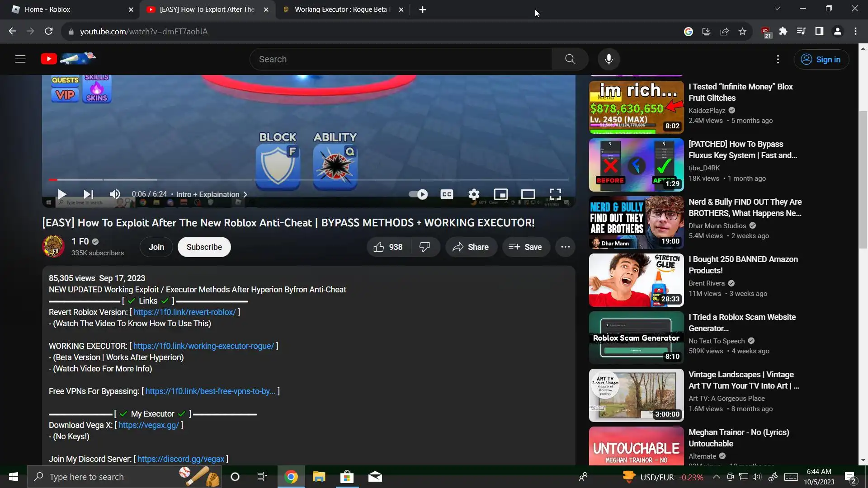Subscribe to 1 F0 channel

tap(204, 247)
